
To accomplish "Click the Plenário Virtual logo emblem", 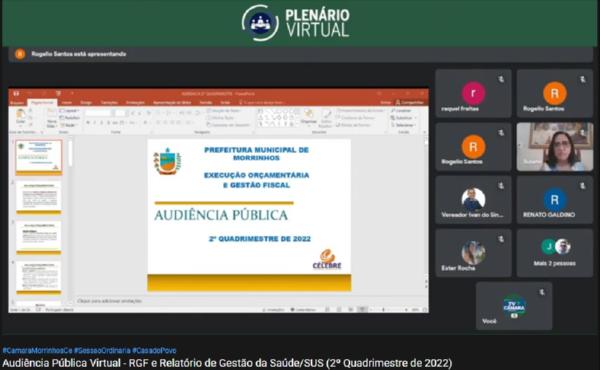I will tap(260, 23).
